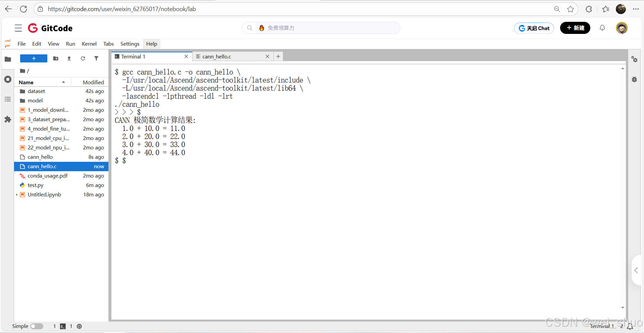Go to the GitCode logo home
This screenshot has height=333, width=644.
[50, 28]
